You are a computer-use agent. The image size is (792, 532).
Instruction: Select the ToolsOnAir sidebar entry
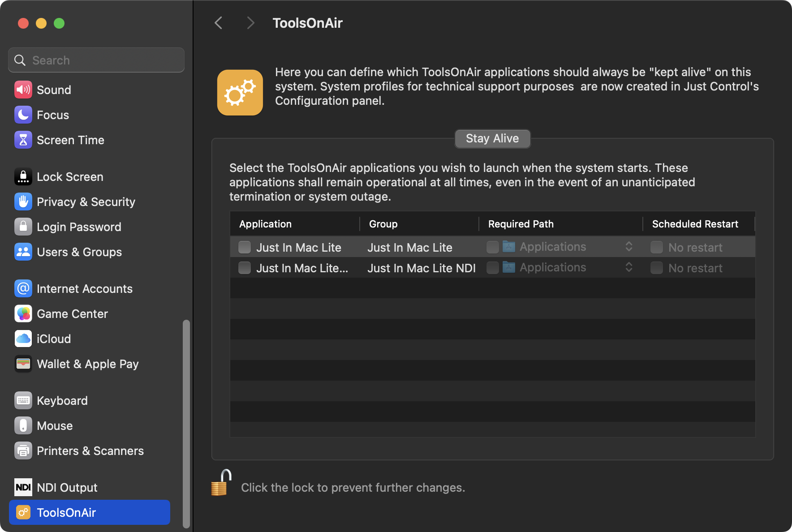(x=90, y=512)
